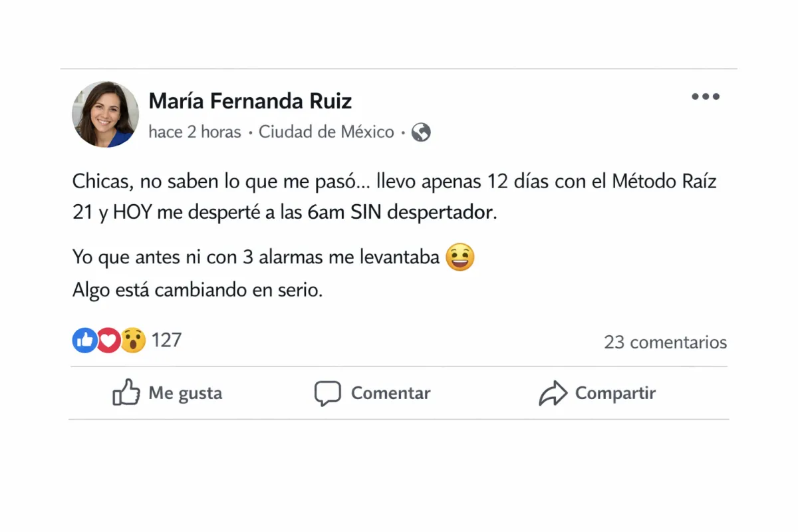This screenshot has width=798, height=532.
Task: Open the Ciudad de México location link
Action: 327,132
